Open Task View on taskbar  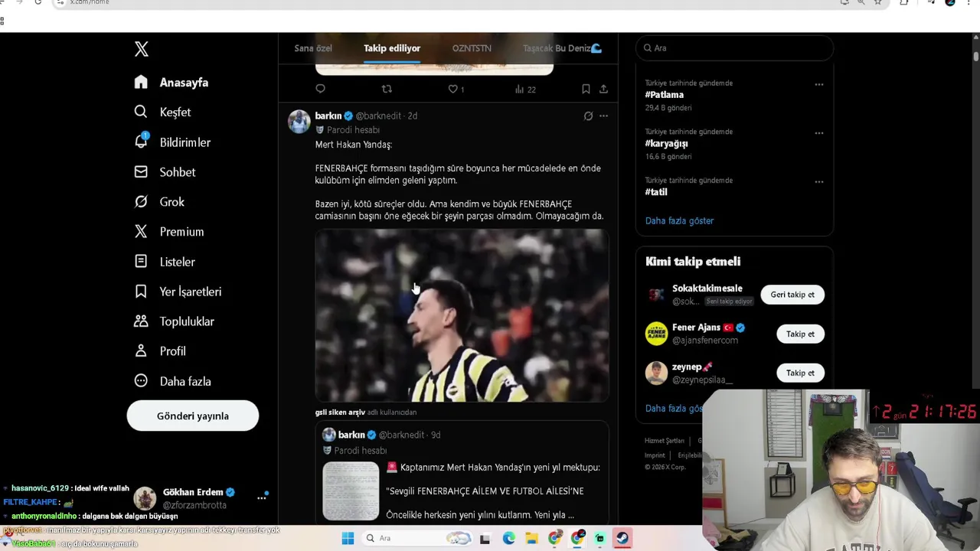coord(485,539)
